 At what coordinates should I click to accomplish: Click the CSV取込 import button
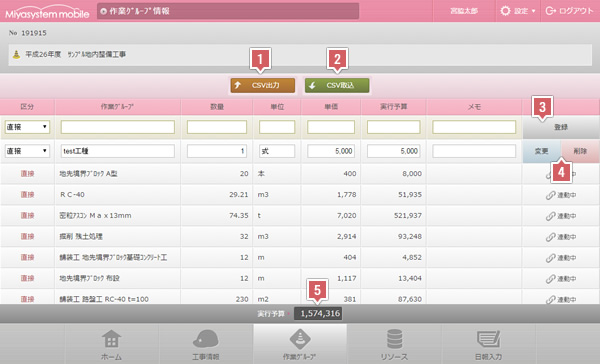(337, 85)
